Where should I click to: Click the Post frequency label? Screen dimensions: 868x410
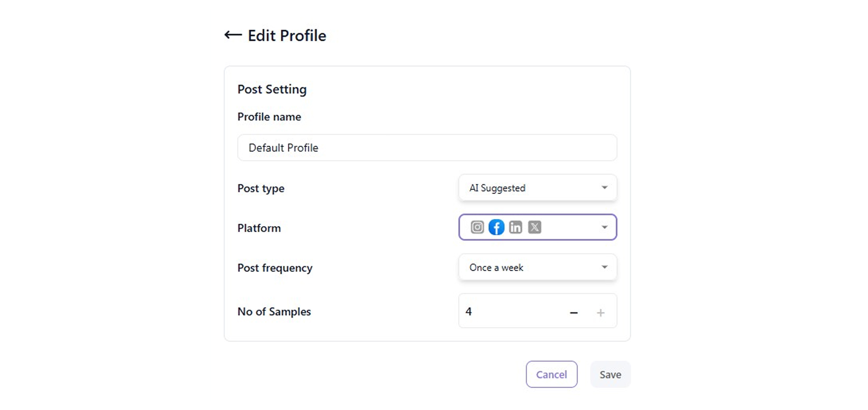point(275,268)
